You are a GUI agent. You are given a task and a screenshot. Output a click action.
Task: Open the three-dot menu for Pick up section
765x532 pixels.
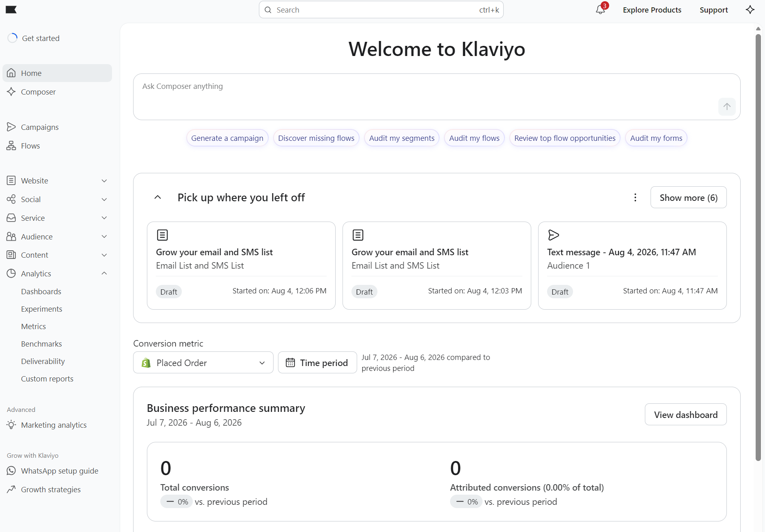(636, 197)
